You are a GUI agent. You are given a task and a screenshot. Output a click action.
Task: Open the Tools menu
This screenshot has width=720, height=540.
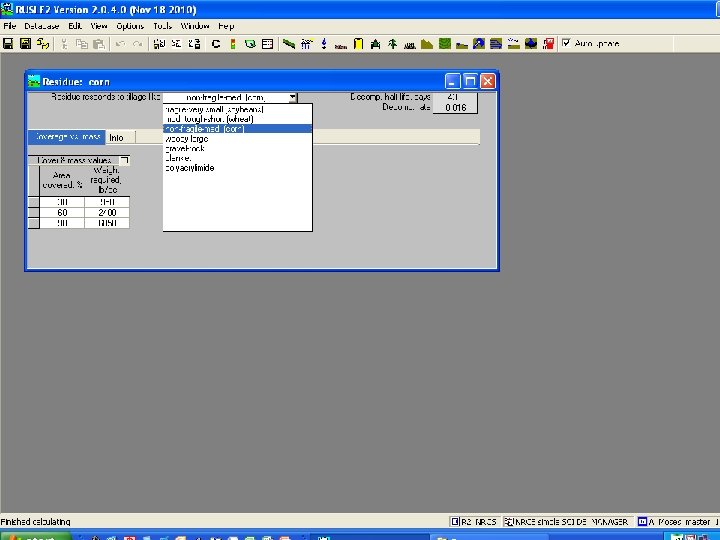(x=163, y=26)
